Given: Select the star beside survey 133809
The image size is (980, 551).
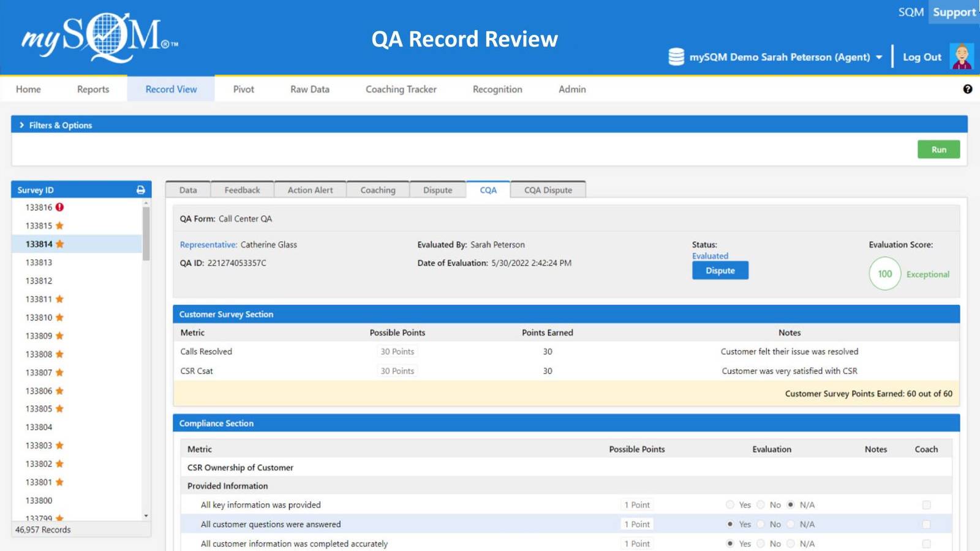Looking at the screenshot, I should click(x=60, y=335).
